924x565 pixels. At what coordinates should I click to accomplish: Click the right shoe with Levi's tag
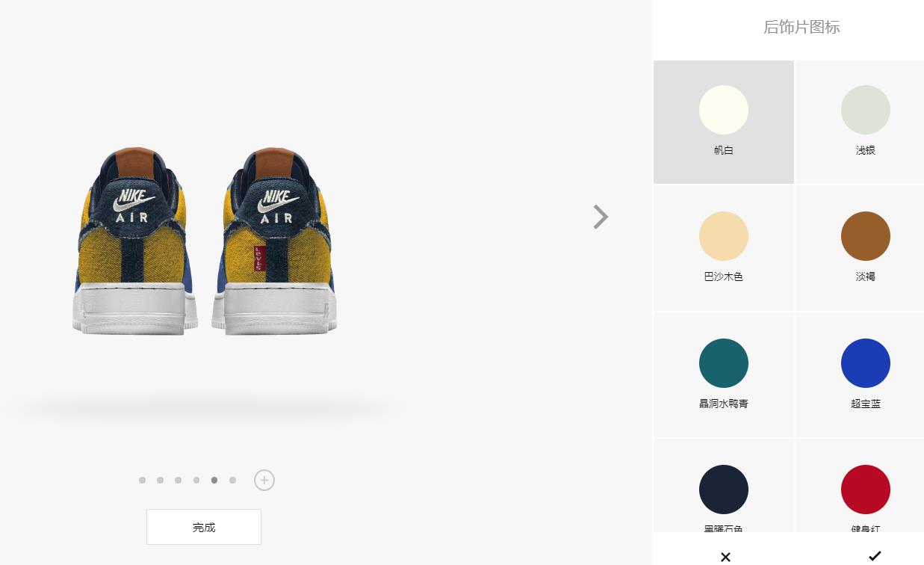(x=274, y=241)
